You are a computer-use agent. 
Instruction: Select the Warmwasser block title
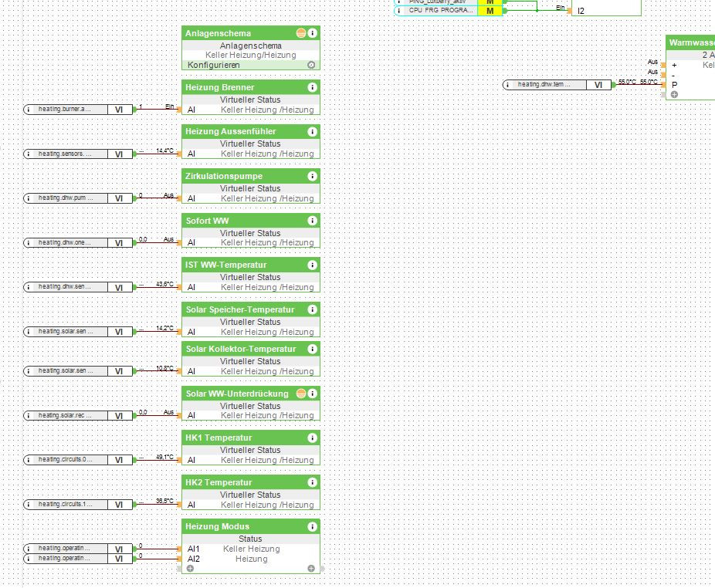(x=692, y=42)
